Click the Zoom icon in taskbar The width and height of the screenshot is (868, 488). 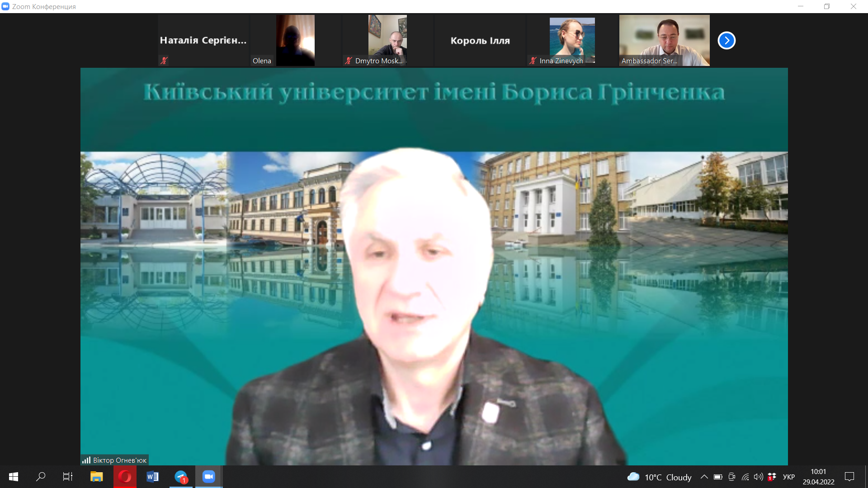coord(208,477)
